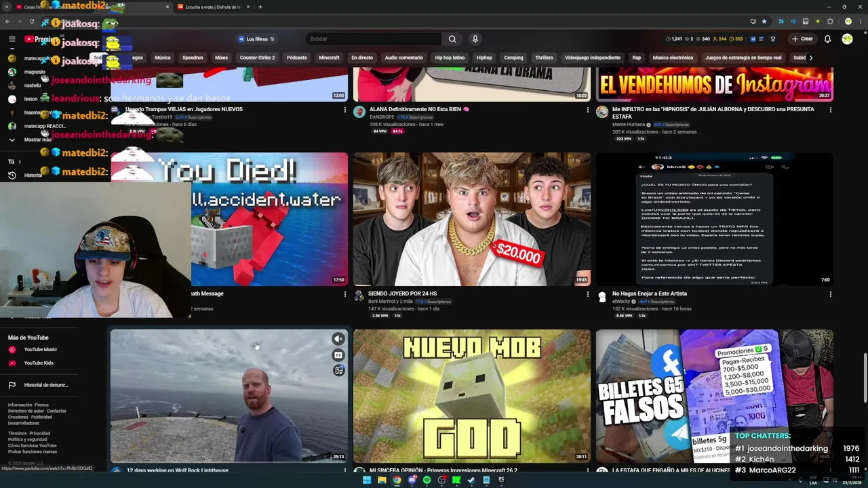The image size is (868, 488).
Task: Open Chrome extensions puzzle icon
Action: point(830,22)
